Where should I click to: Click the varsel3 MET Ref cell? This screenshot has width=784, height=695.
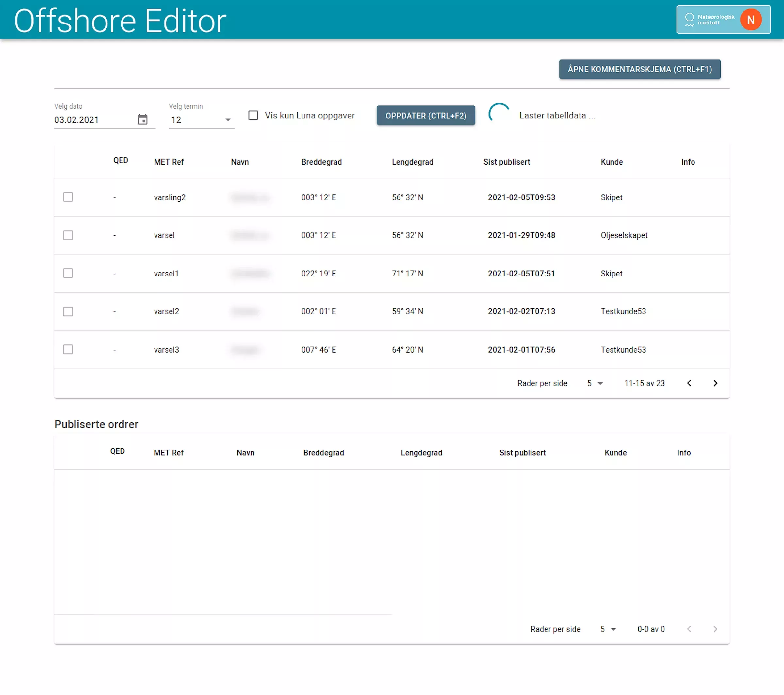[167, 350]
